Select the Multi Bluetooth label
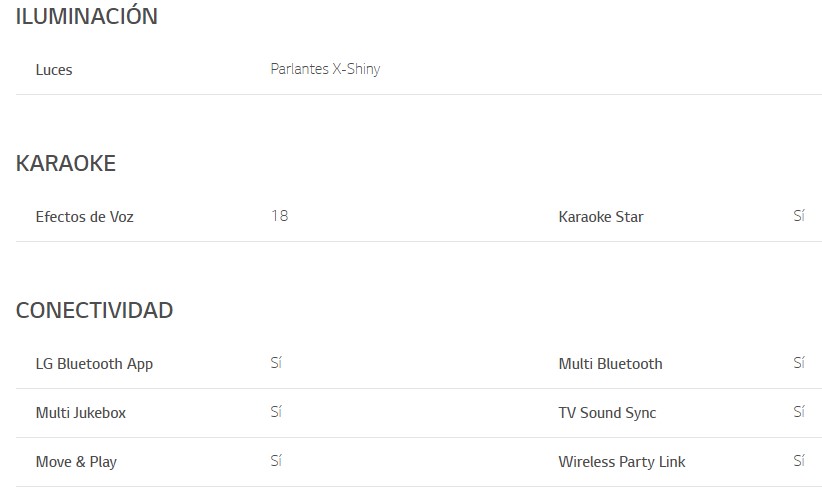 point(610,364)
